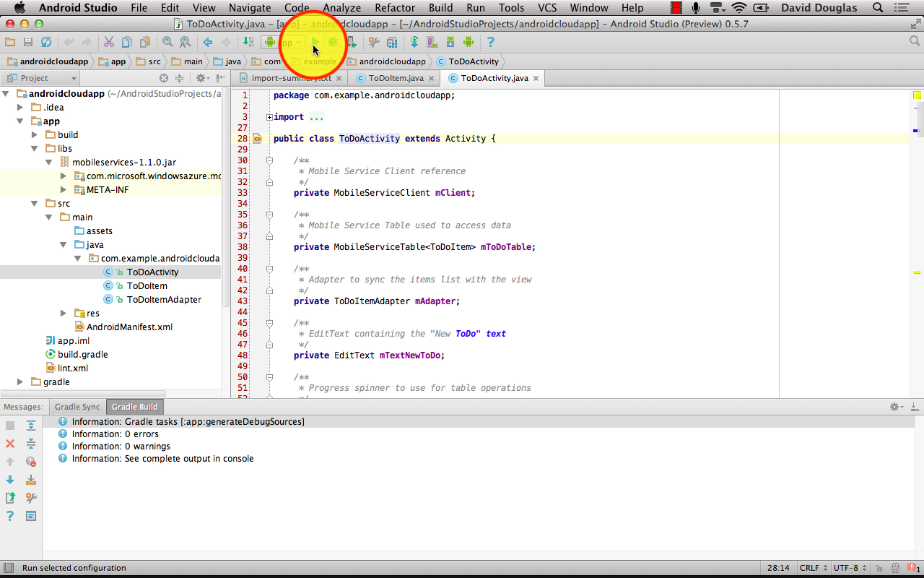Click Sync Project with Gradle Files icon
924x578 pixels.
(414, 42)
